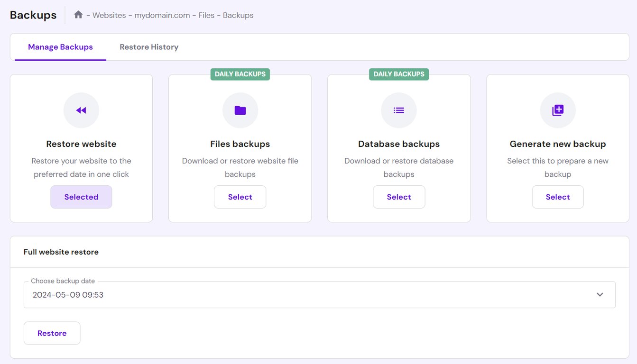The height and width of the screenshot is (364, 637).
Task: Click the Generate new backup icon
Action: point(558,110)
